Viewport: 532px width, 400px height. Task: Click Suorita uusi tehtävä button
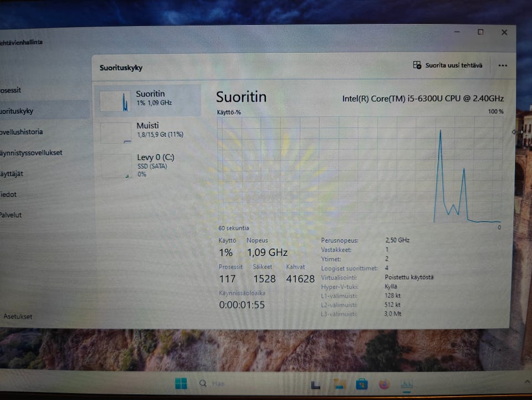[448, 65]
